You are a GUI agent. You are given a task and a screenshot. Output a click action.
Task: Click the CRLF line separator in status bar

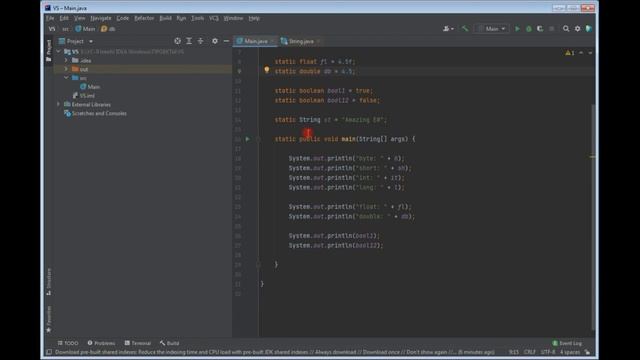tap(529, 352)
